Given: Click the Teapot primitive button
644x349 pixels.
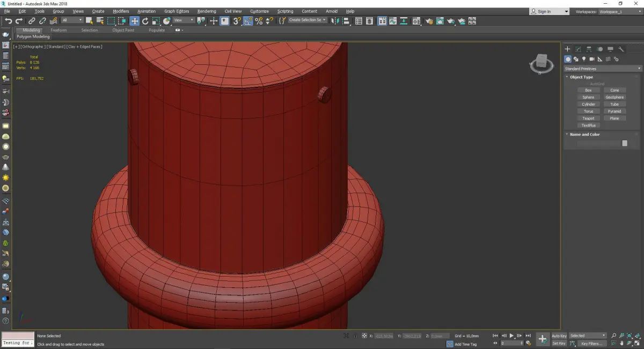Looking at the screenshot, I should tap(588, 118).
